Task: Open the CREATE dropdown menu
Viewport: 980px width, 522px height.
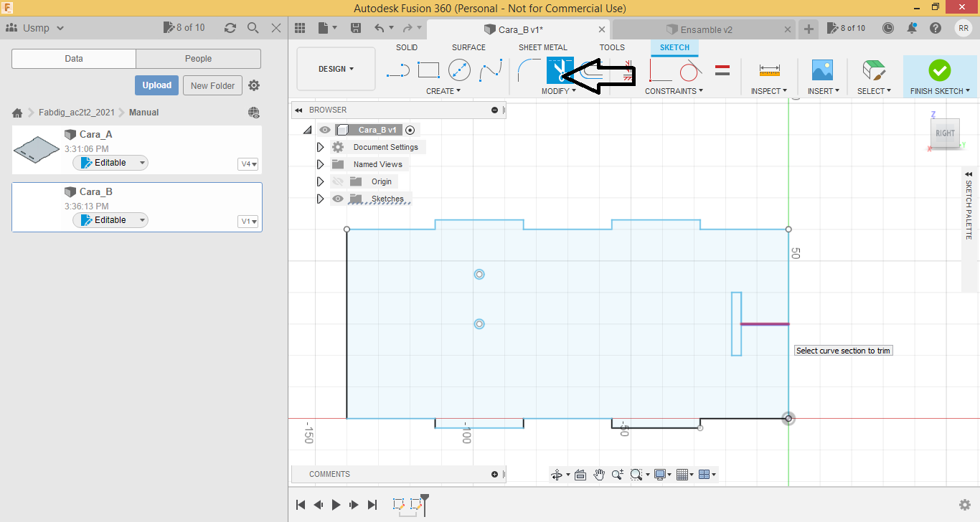Action: pos(443,91)
